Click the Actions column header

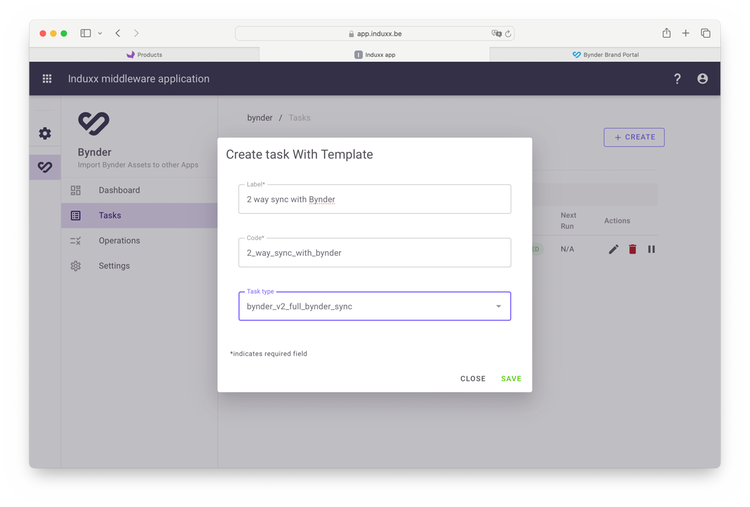click(x=617, y=221)
